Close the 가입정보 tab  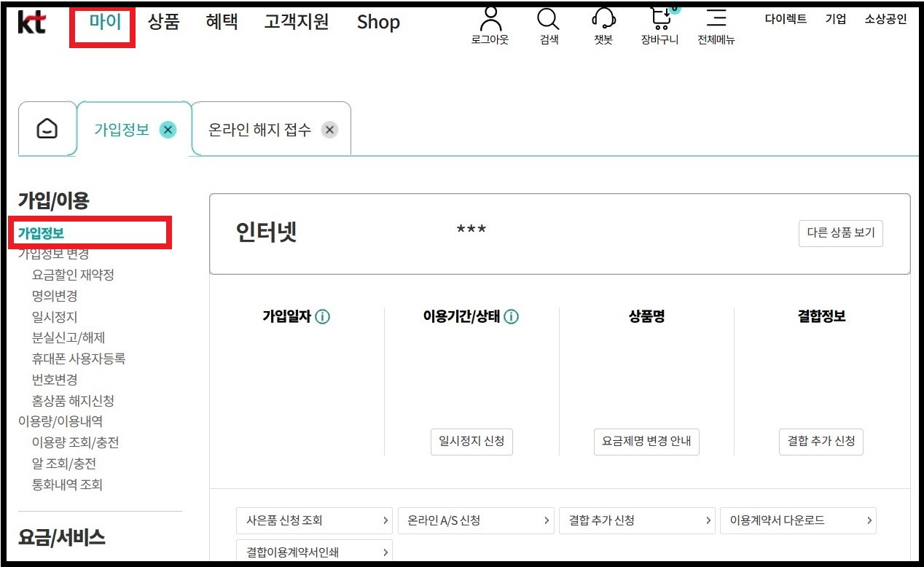tap(168, 130)
